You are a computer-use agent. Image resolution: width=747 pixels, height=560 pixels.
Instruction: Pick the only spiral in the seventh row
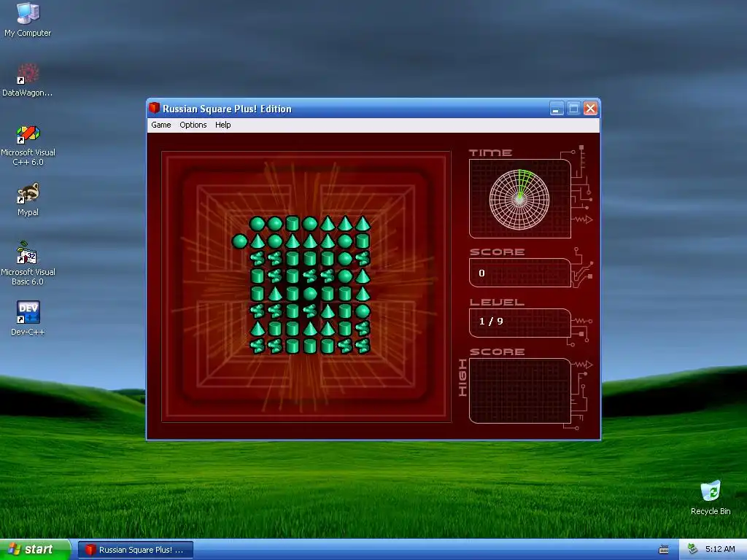click(363, 329)
